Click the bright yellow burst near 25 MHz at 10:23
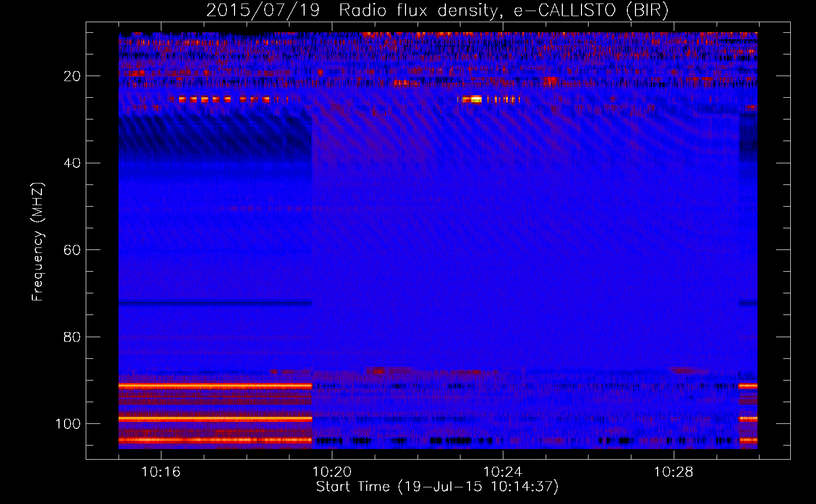 point(472,99)
